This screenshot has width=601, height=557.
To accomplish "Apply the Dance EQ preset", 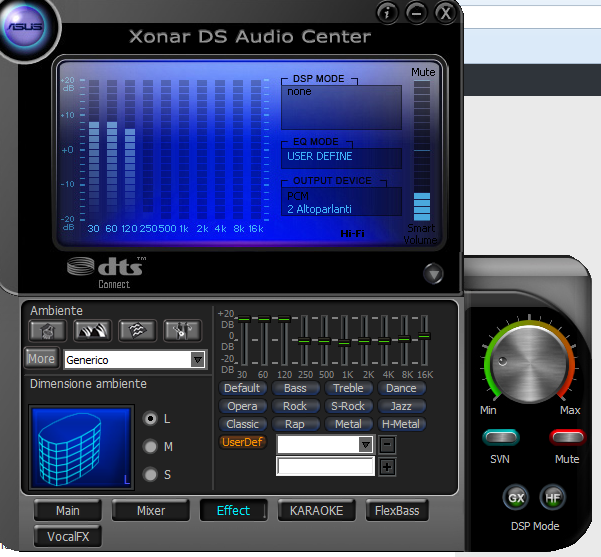I will 401,388.
